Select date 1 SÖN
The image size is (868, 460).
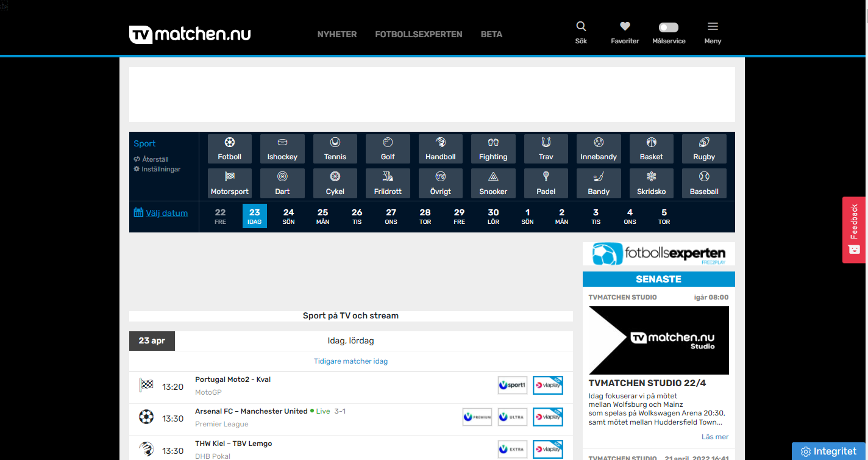pyautogui.click(x=528, y=216)
